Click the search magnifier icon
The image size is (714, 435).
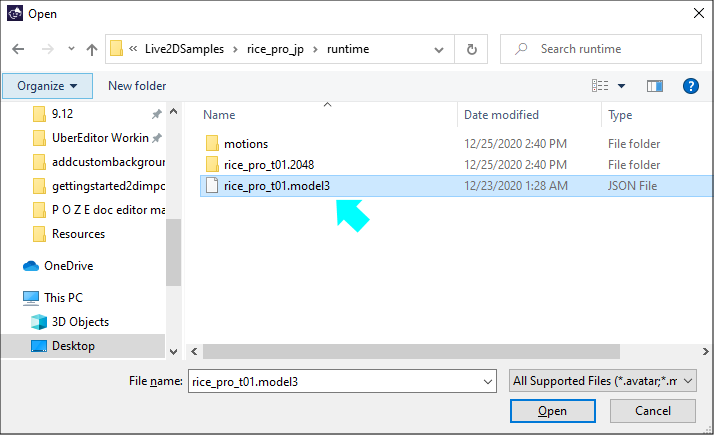pyautogui.click(x=520, y=49)
